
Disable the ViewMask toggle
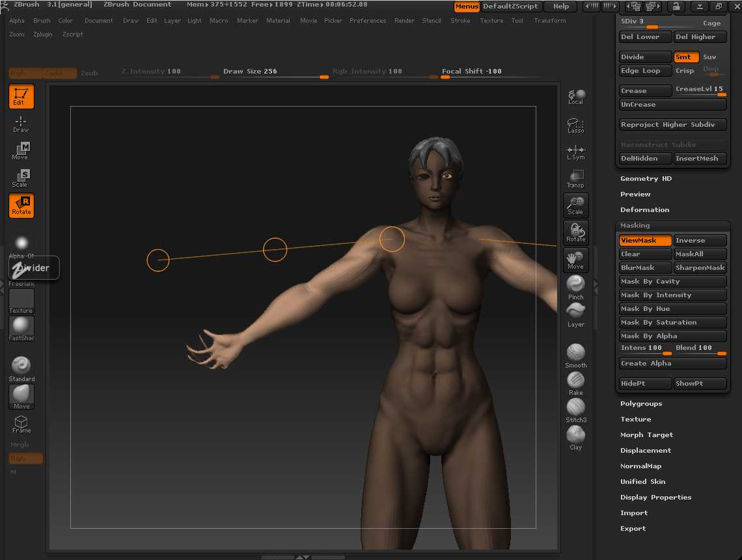[645, 241]
